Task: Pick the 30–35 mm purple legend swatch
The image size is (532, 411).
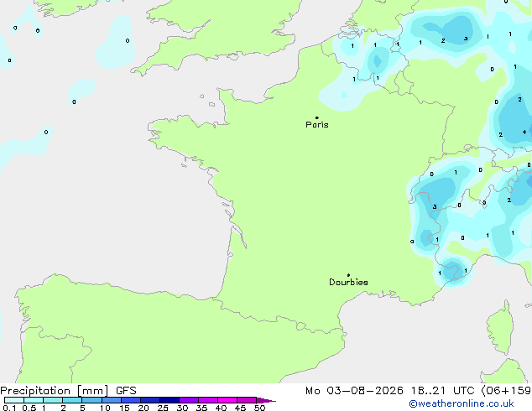Action: pyautogui.click(x=189, y=400)
